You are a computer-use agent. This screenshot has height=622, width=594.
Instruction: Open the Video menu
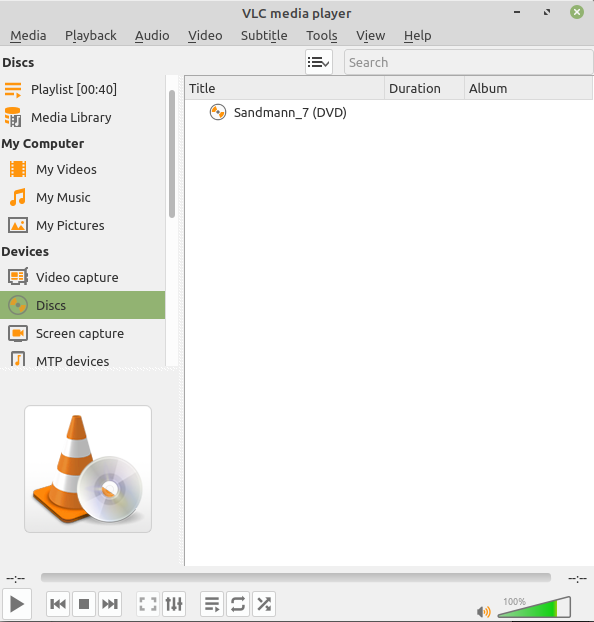tap(205, 36)
